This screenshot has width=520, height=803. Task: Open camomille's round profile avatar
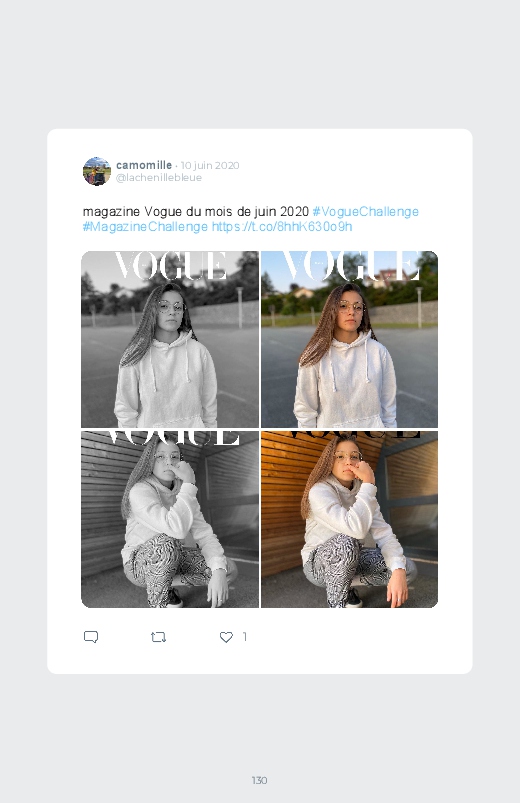97,171
